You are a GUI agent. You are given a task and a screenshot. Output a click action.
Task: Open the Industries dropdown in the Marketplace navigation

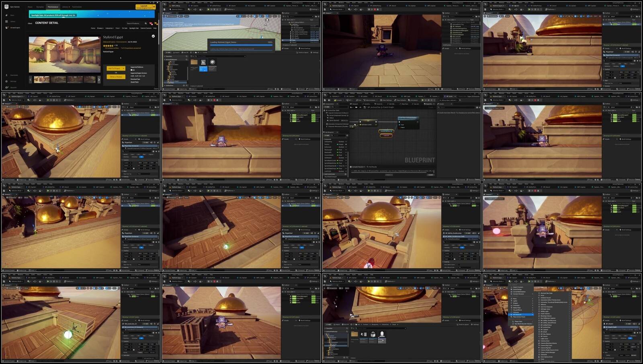click(x=110, y=28)
